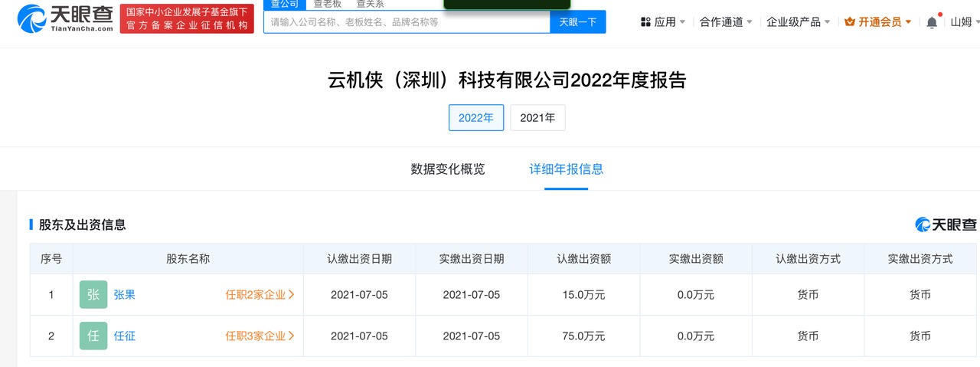Click the 开通会员 crown icon
980x367 pixels.
click(849, 22)
